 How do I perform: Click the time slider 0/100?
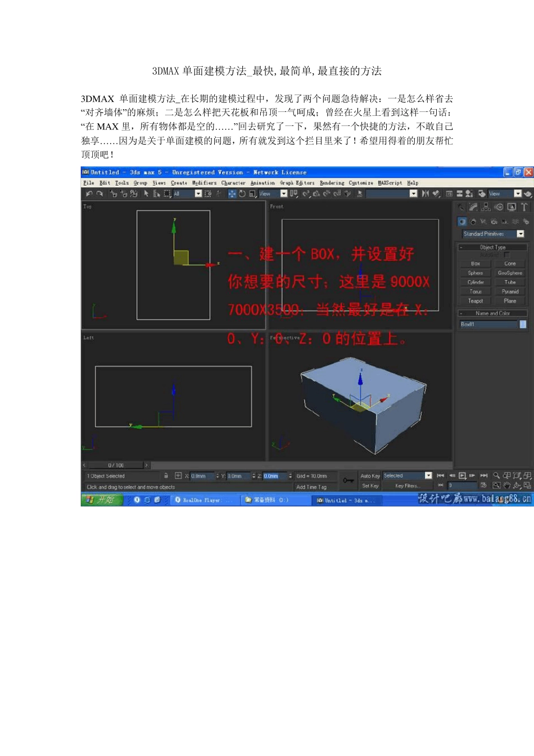pos(116,465)
